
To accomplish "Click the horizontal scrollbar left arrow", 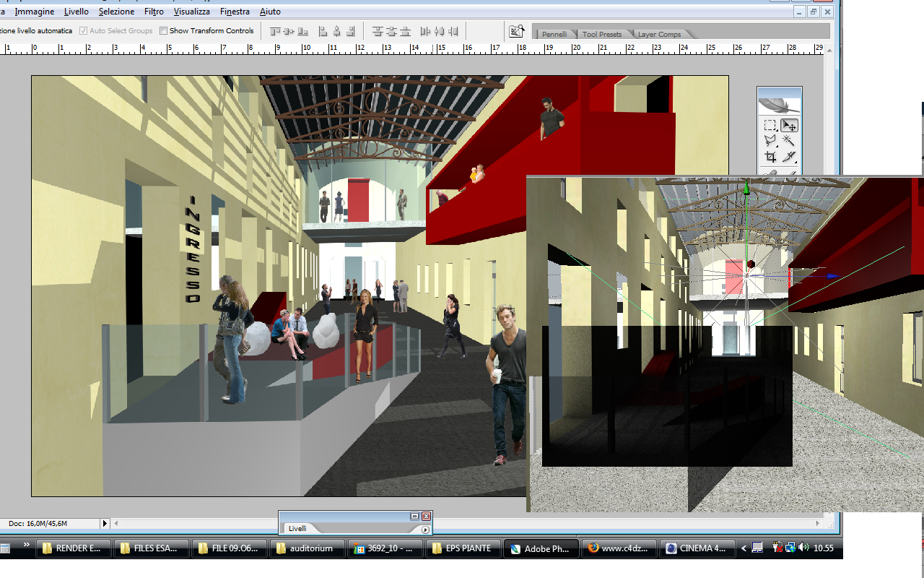I will coord(117,523).
